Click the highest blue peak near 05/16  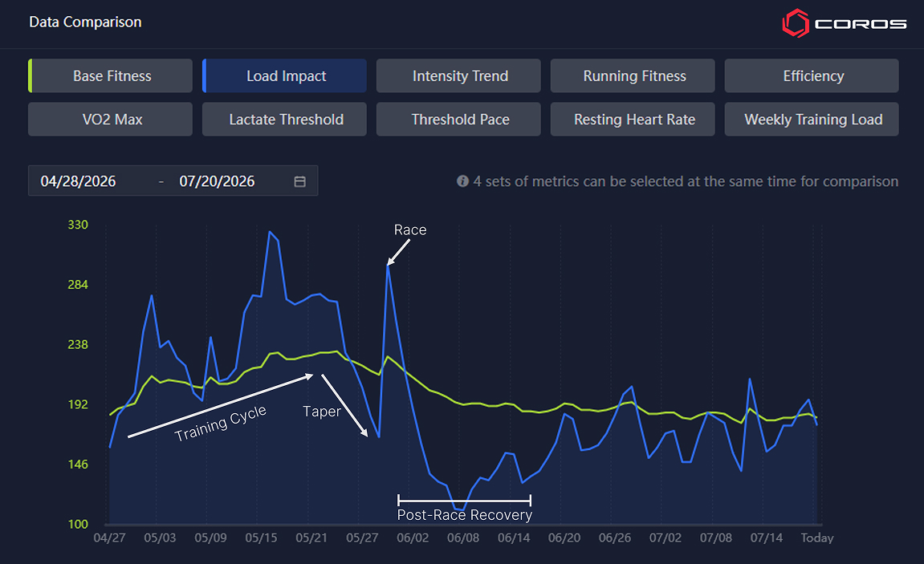pos(269,232)
